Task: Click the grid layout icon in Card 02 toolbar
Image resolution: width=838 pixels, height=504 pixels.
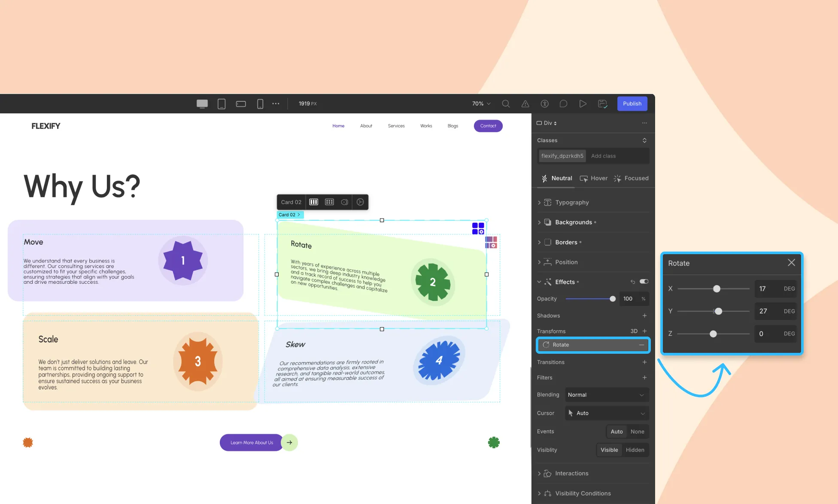Action: click(x=329, y=202)
